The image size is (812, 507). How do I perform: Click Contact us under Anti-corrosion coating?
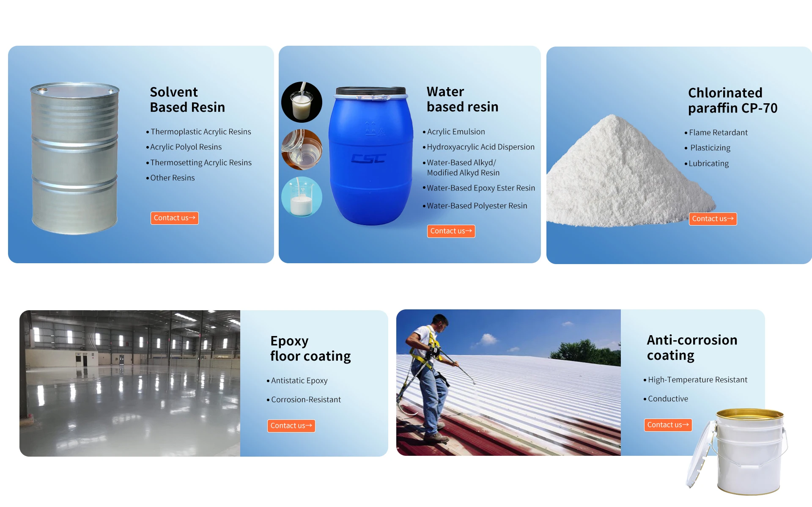click(668, 425)
